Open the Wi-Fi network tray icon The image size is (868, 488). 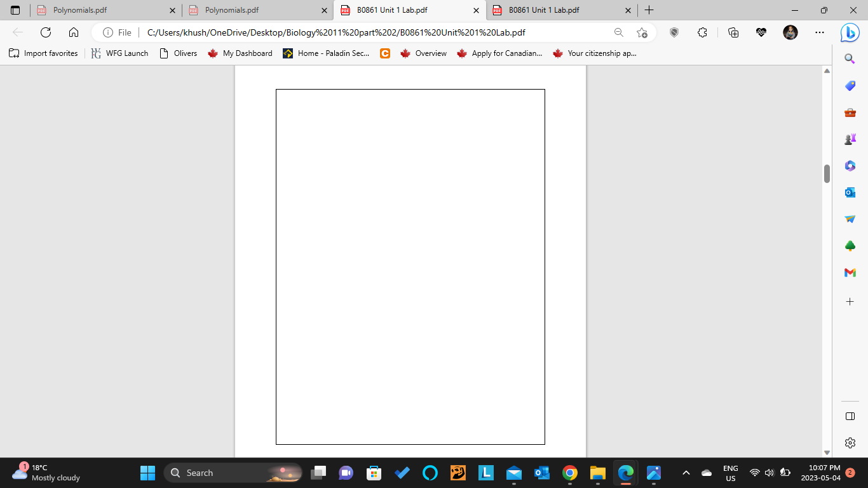click(x=755, y=473)
